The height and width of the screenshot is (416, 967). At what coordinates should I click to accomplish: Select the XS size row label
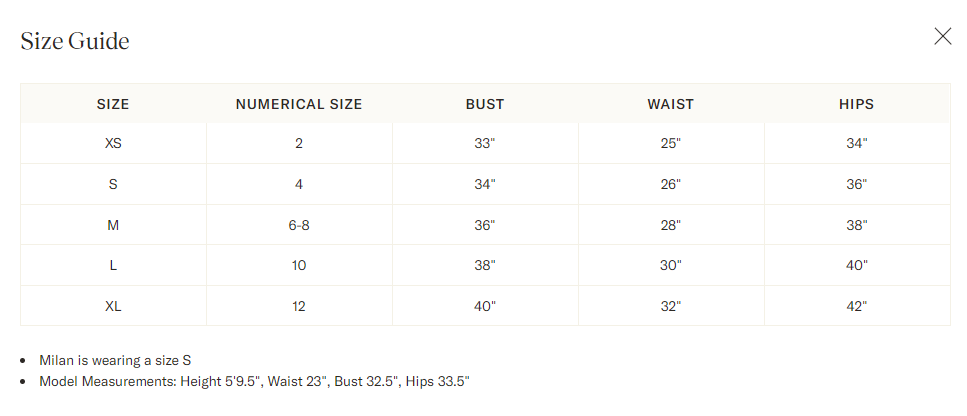pos(113,144)
